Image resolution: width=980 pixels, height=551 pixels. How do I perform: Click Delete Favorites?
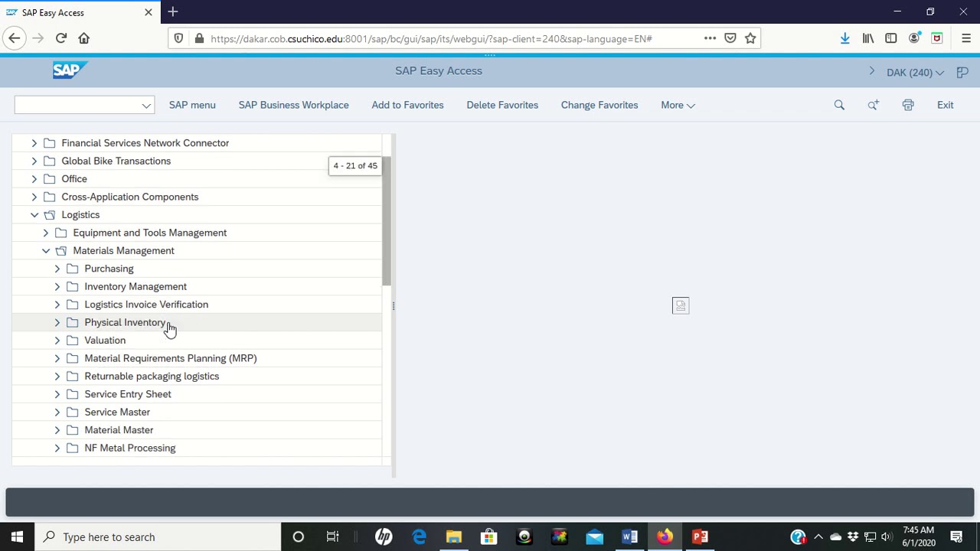pyautogui.click(x=502, y=105)
